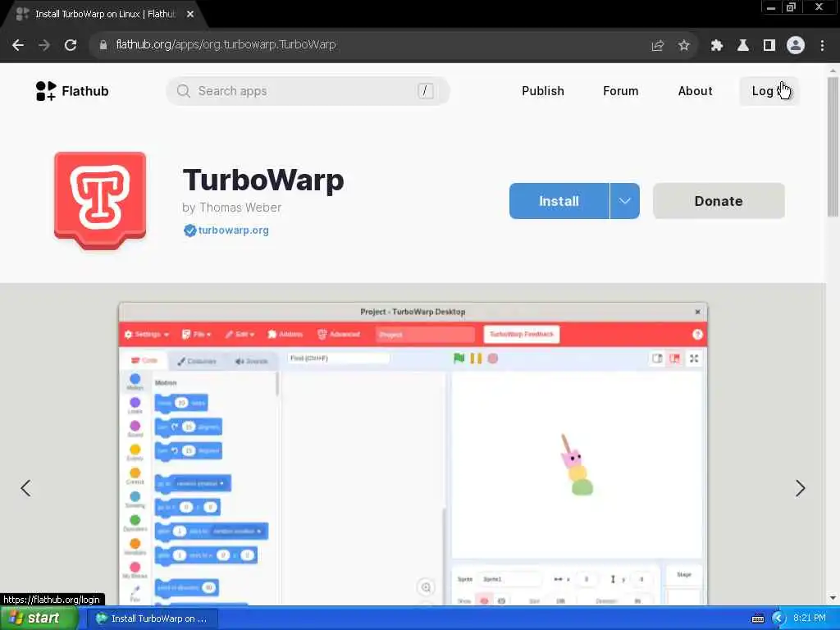Install TurboWarp
This screenshot has height=630, width=840.
[x=559, y=201]
